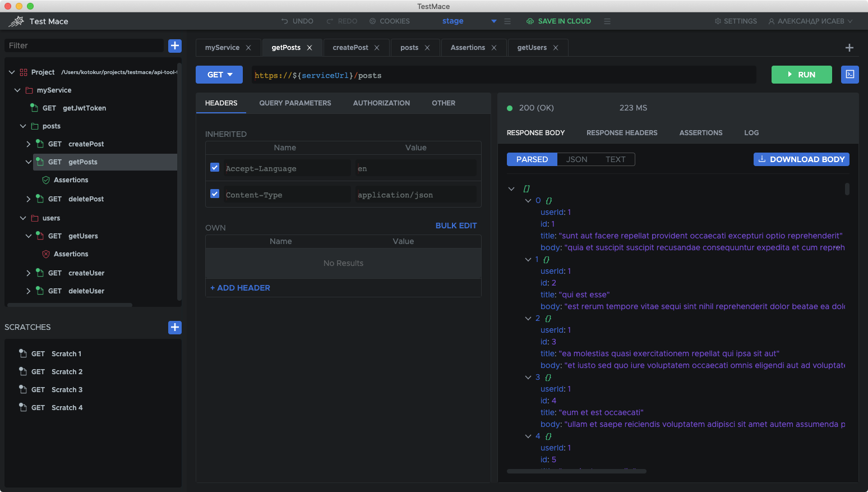The width and height of the screenshot is (868, 492).
Task: Uncheck the Accept-Language header checkbox
Action: point(215,167)
